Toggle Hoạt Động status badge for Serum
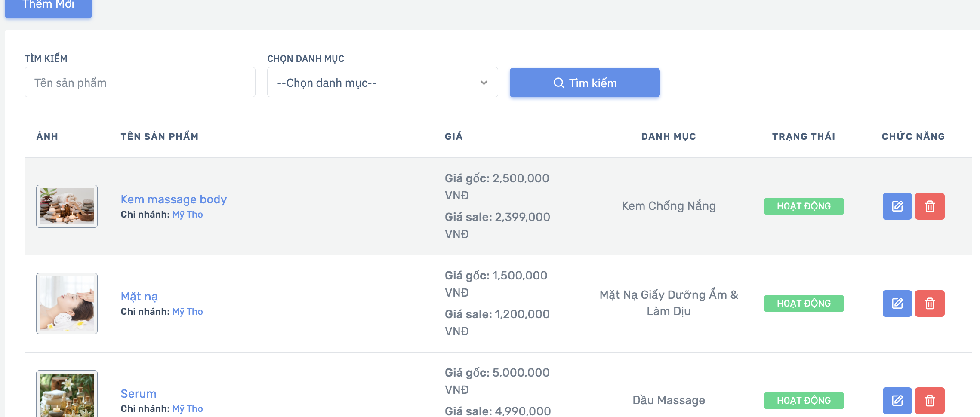 (804, 401)
